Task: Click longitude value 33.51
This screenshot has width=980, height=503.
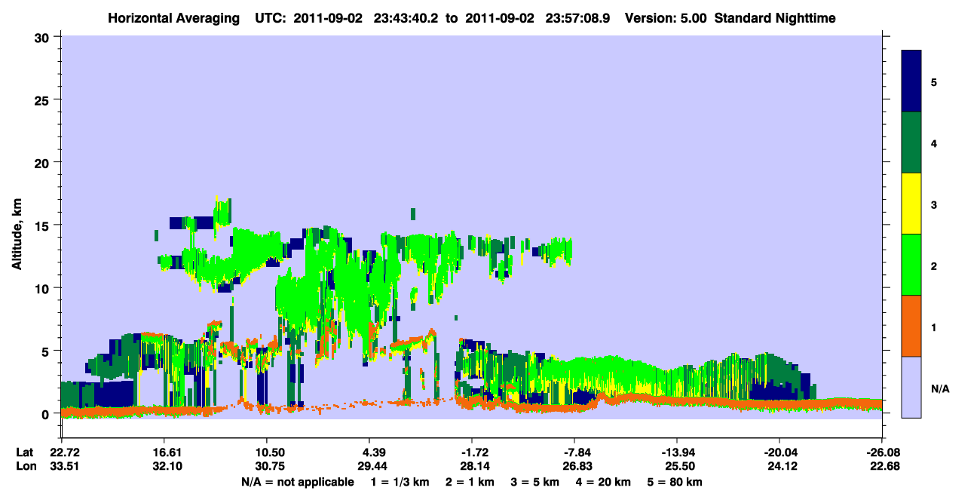Action: coord(61,466)
